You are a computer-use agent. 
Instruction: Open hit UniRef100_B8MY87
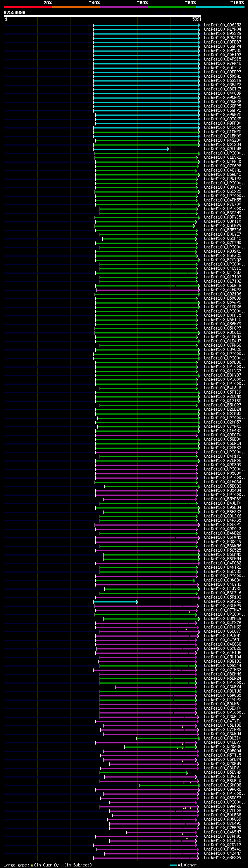222,375
